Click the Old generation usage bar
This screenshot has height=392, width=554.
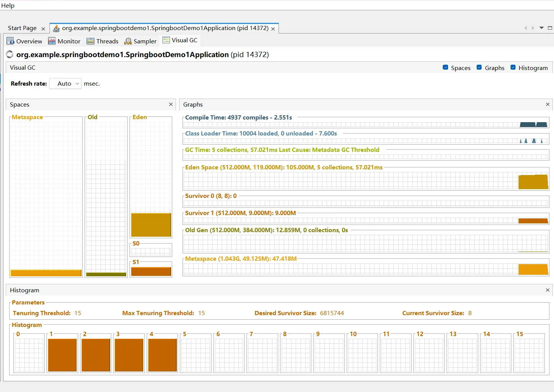point(106,274)
